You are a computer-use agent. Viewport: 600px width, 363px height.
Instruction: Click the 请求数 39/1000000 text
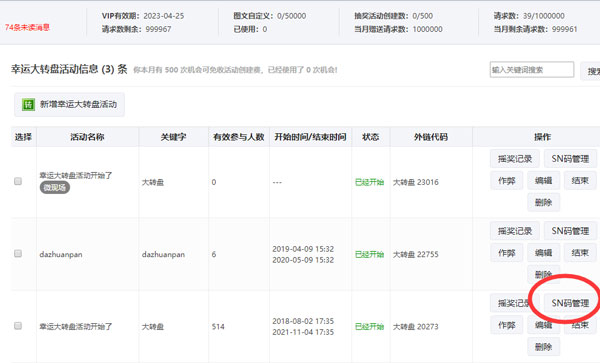pos(529,16)
